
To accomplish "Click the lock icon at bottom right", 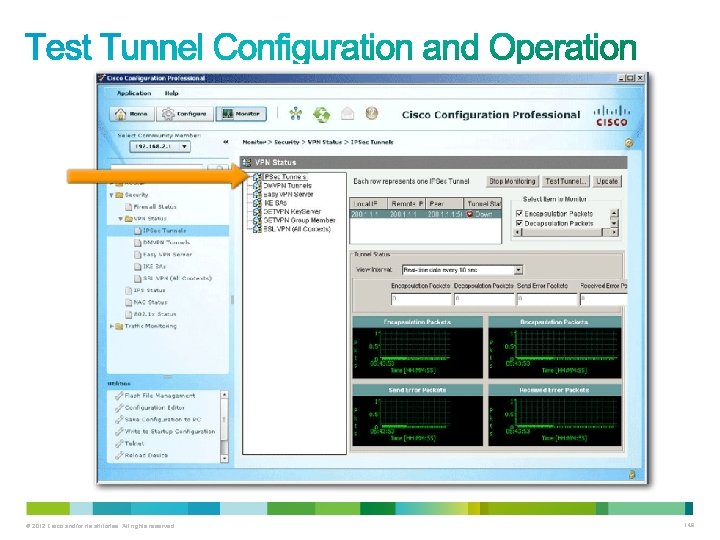I will pyautogui.click(x=632, y=474).
